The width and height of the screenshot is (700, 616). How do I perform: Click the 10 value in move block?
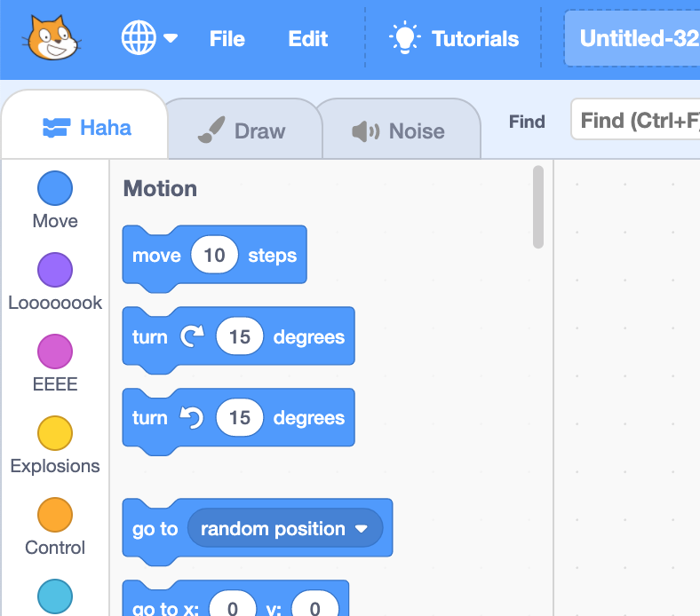click(214, 256)
